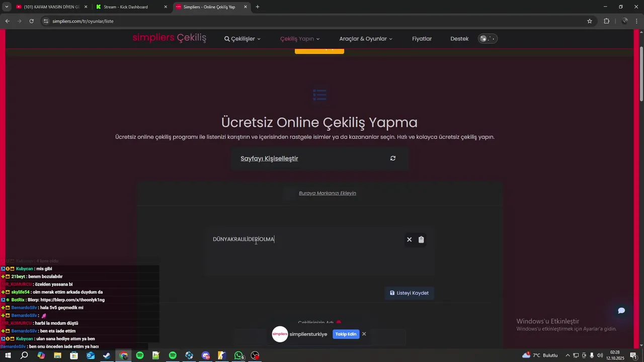Open the Chrome extensions puzzle icon
This screenshot has height=362, width=644.
coord(606,21)
